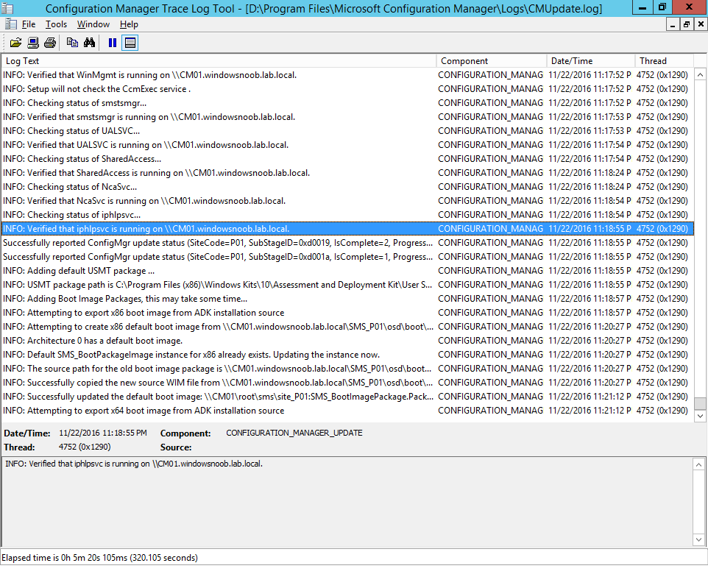Select 'Successfully updated the default boot image' row

347,397
